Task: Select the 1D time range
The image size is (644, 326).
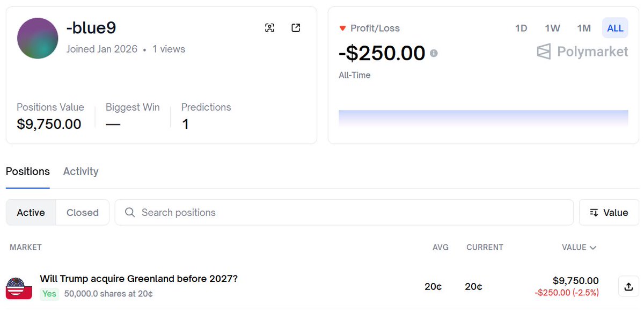Action: [x=521, y=28]
